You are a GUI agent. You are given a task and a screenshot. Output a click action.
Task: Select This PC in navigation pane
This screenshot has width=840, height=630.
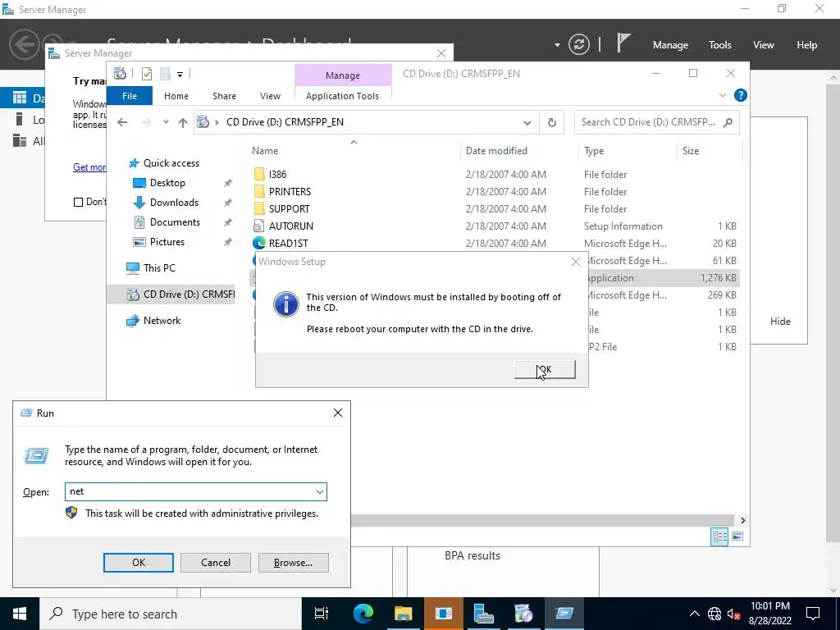click(159, 268)
